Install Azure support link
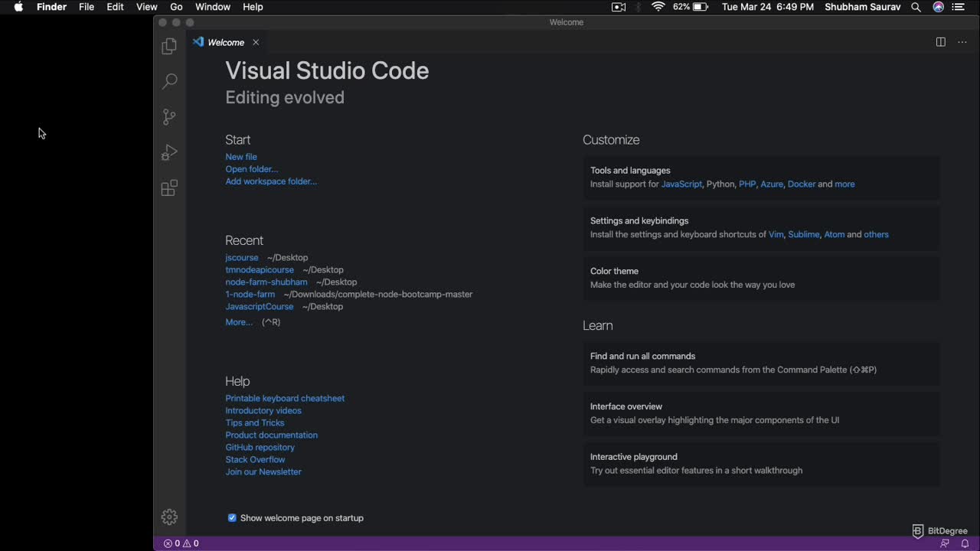 tap(772, 184)
